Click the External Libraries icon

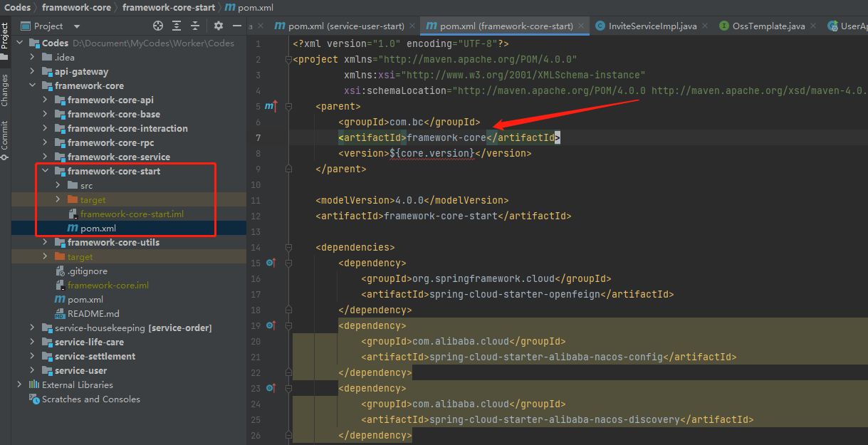[x=34, y=384]
